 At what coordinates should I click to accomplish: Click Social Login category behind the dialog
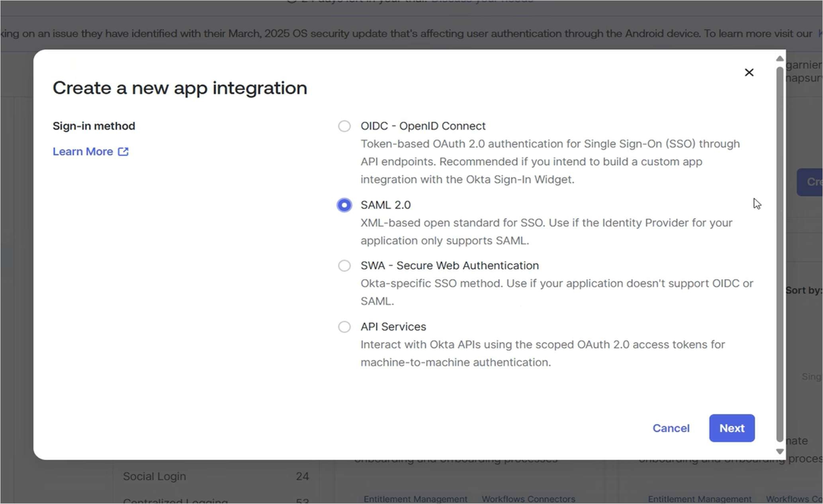pos(154,476)
